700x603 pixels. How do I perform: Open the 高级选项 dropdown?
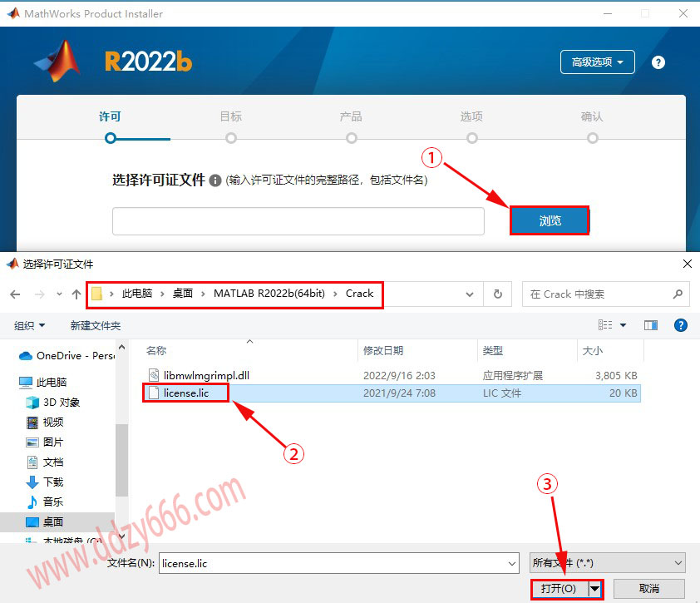(597, 62)
